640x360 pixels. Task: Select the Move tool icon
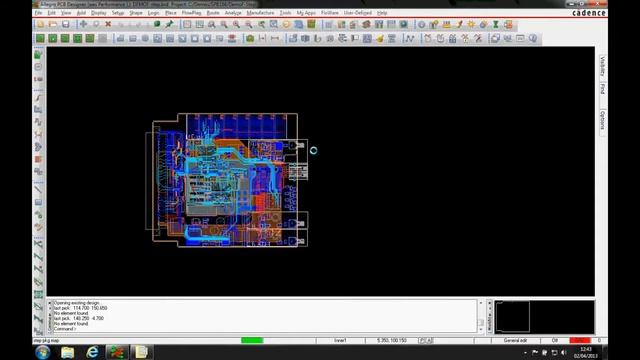pos(83,24)
